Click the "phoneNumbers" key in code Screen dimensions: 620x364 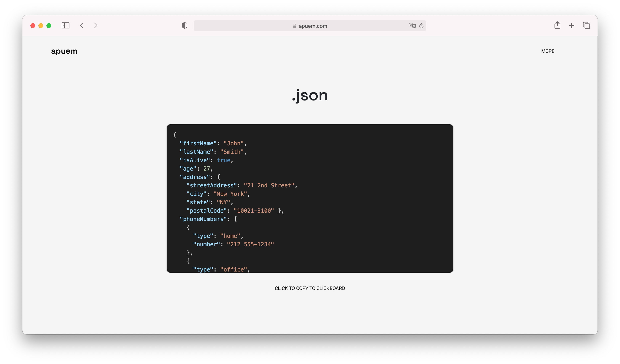pyautogui.click(x=203, y=219)
